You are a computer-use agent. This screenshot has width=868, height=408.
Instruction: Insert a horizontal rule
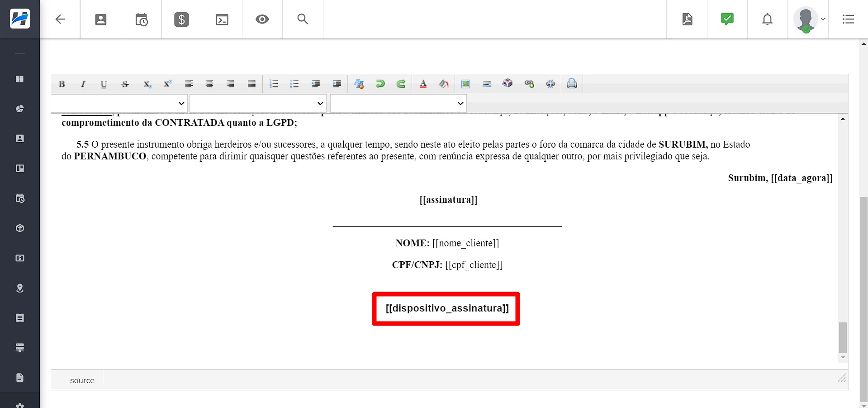[487, 84]
